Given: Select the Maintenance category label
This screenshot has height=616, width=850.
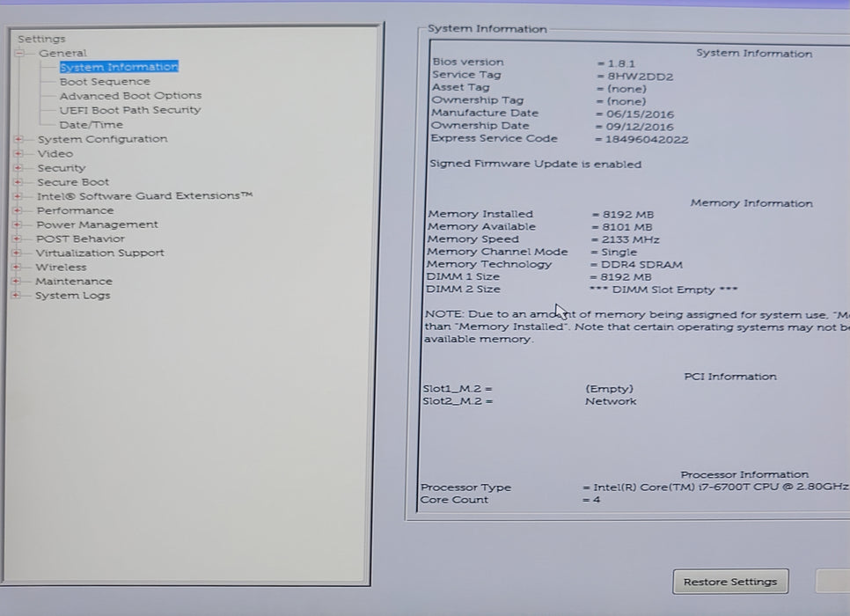Looking at the screenshot, I should click(74, 282).
